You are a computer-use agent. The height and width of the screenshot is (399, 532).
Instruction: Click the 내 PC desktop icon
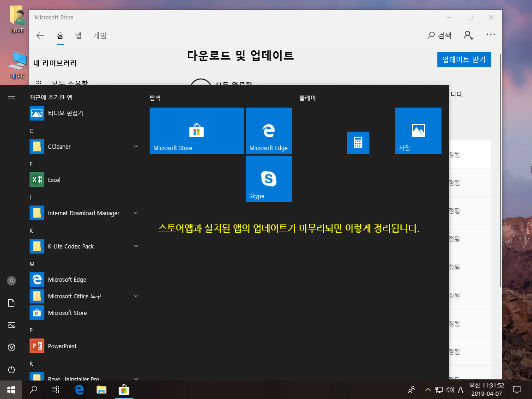(x=17, y=65)
